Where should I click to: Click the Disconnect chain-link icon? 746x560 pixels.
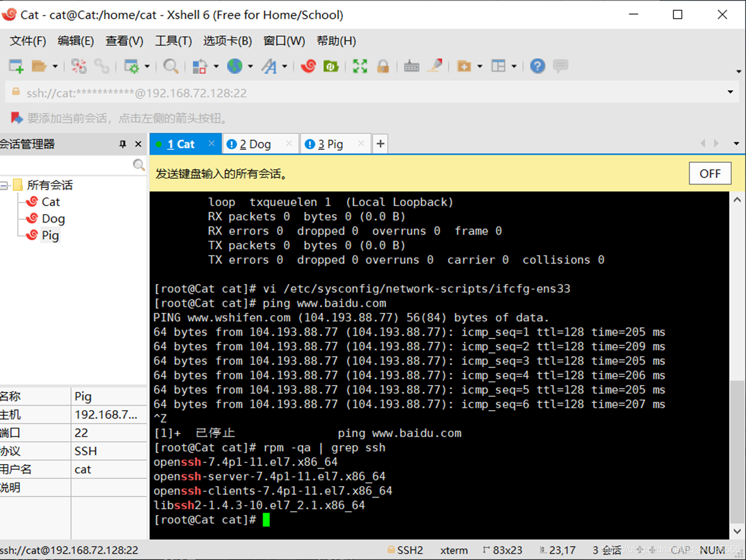[x=102, y=66]
